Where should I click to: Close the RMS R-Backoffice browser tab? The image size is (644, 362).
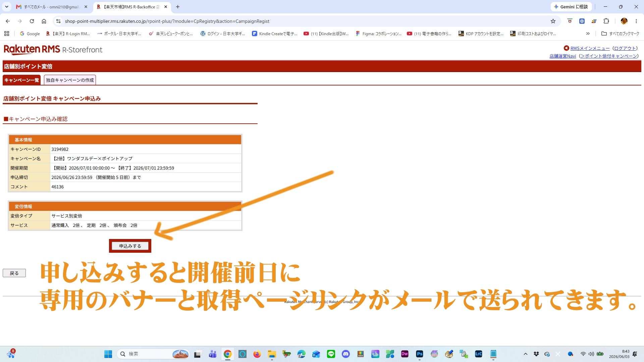click(x=166, y=7)
